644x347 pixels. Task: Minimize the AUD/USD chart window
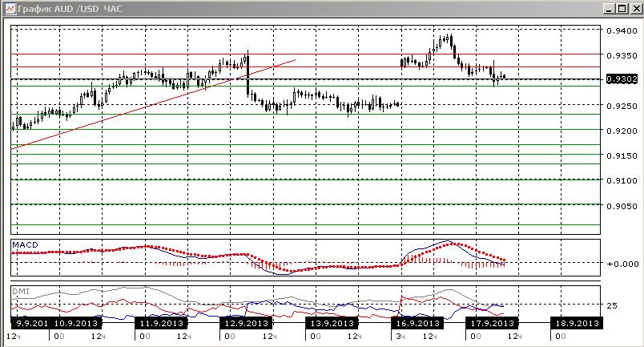pyautogui.click(x=609, y=8)
